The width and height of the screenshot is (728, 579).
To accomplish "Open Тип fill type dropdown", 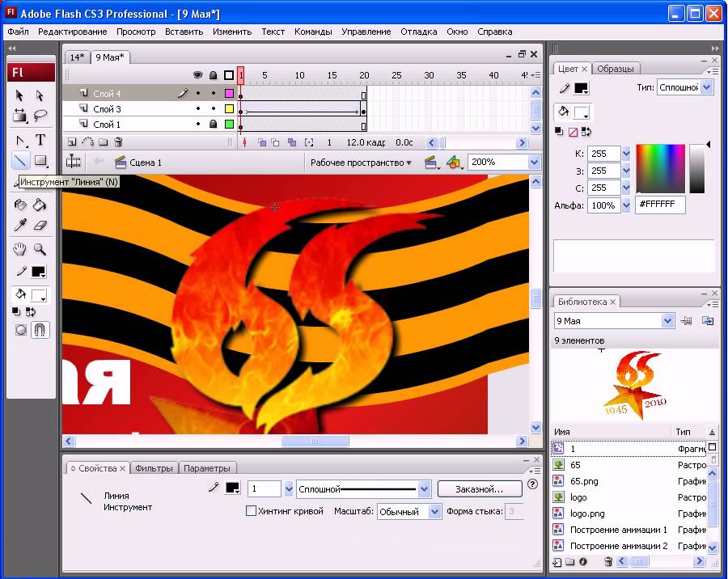I will [x=707, y=87].
